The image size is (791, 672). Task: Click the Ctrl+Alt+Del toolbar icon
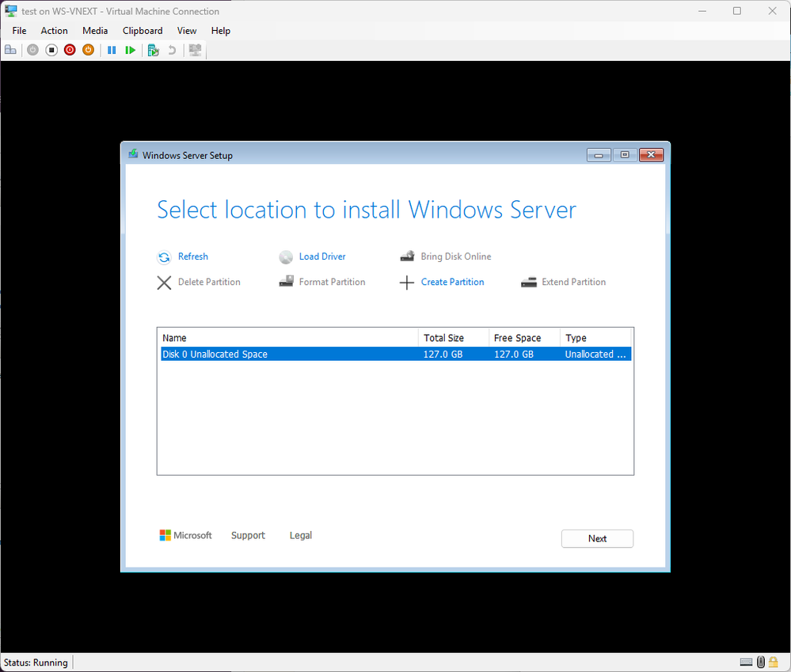[10, 50]
